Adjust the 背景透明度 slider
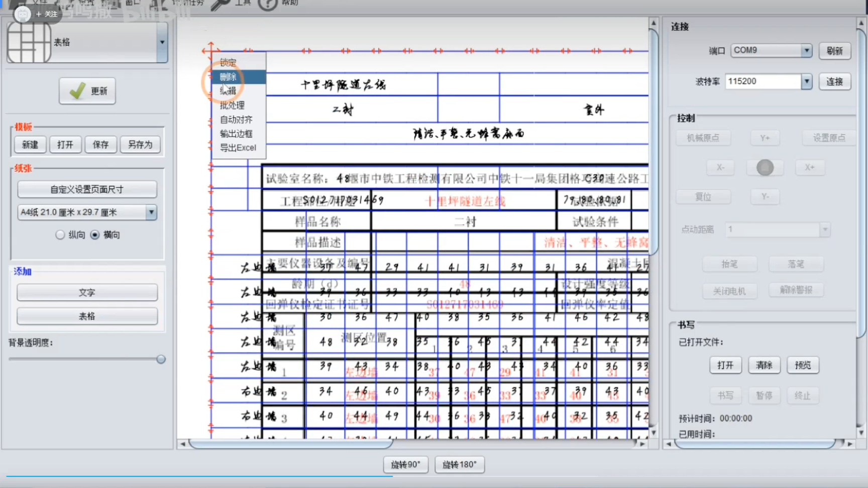Image resolution: width=868 pixels, height=488 pixels. (161, 359)
